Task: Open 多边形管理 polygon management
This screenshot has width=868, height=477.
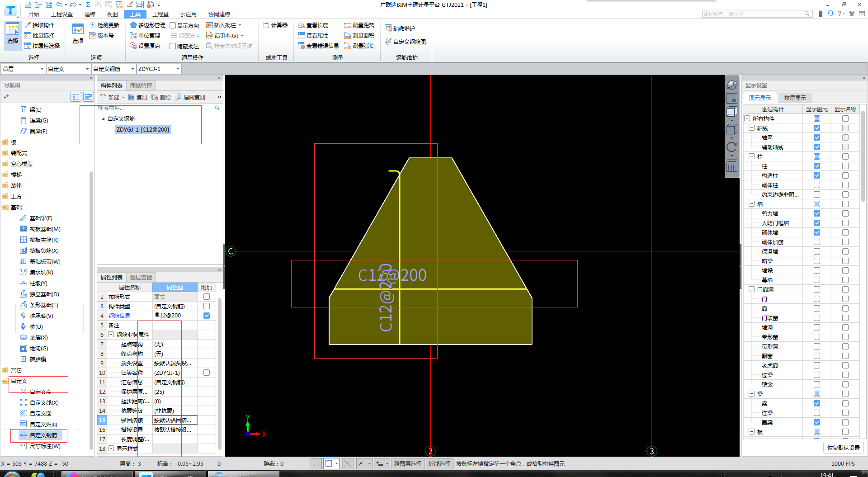Action: coord(147,25)
